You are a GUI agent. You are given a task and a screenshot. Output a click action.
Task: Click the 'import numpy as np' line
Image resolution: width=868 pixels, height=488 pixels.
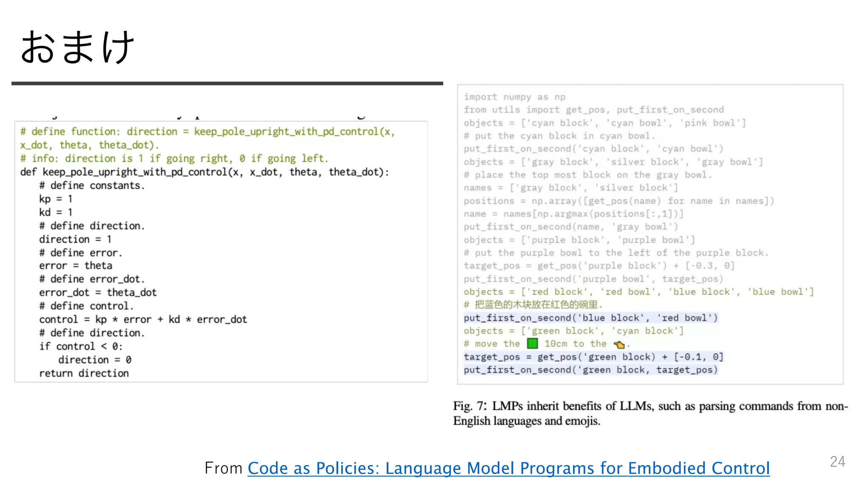tap(515, 97)
